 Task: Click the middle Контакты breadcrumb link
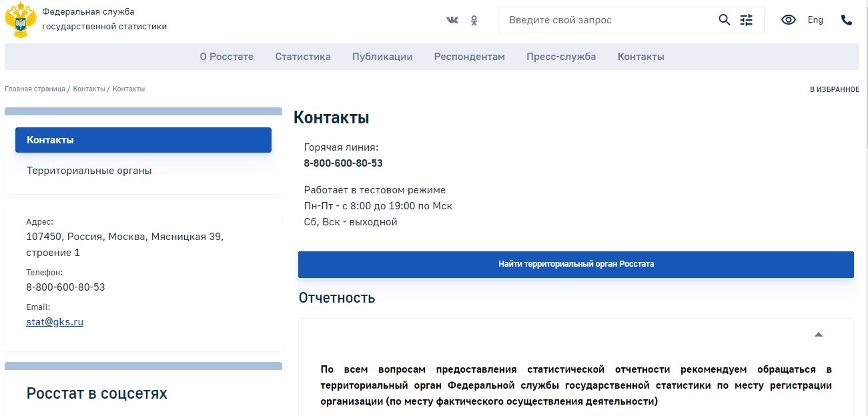89,89
